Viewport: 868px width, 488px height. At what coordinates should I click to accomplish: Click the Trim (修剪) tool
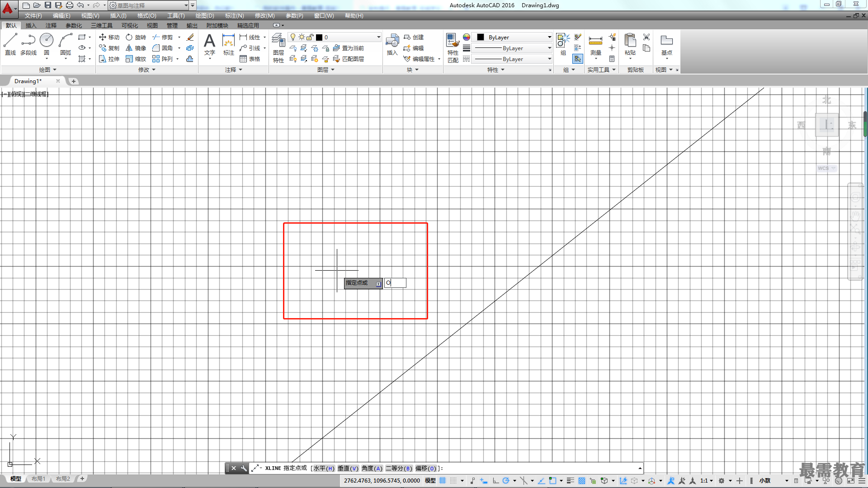(x=162, y=37)
